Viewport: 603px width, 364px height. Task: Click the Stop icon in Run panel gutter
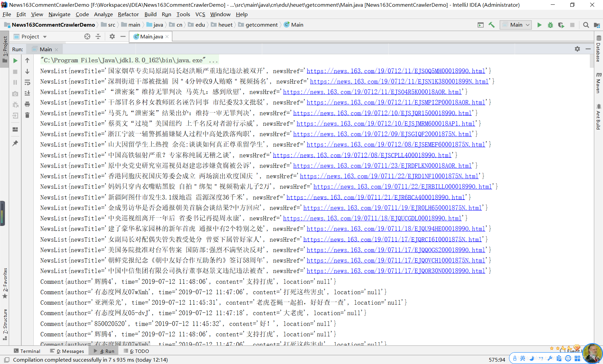click(15, 71)
